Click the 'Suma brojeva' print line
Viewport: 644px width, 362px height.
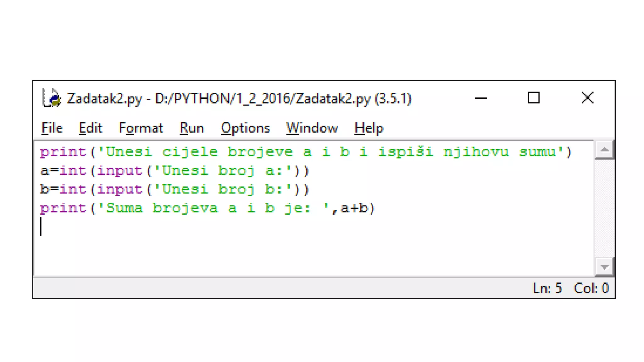pos(208,208)
